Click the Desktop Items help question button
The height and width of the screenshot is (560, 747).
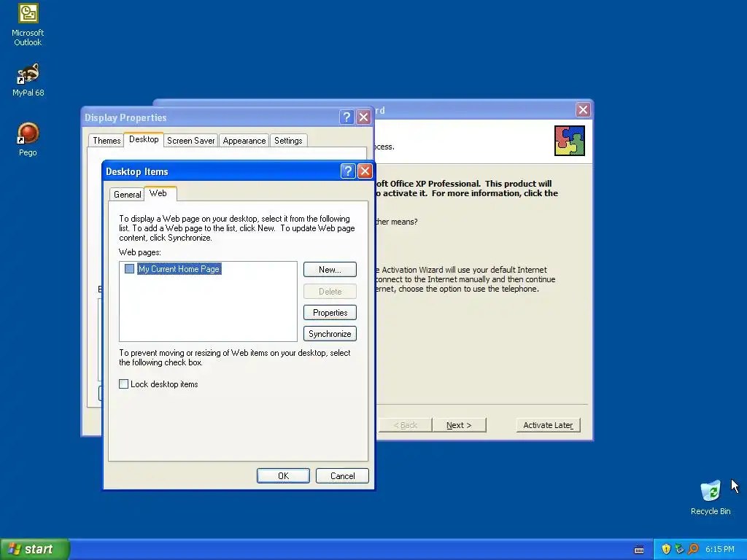click(x=348, y=171)
